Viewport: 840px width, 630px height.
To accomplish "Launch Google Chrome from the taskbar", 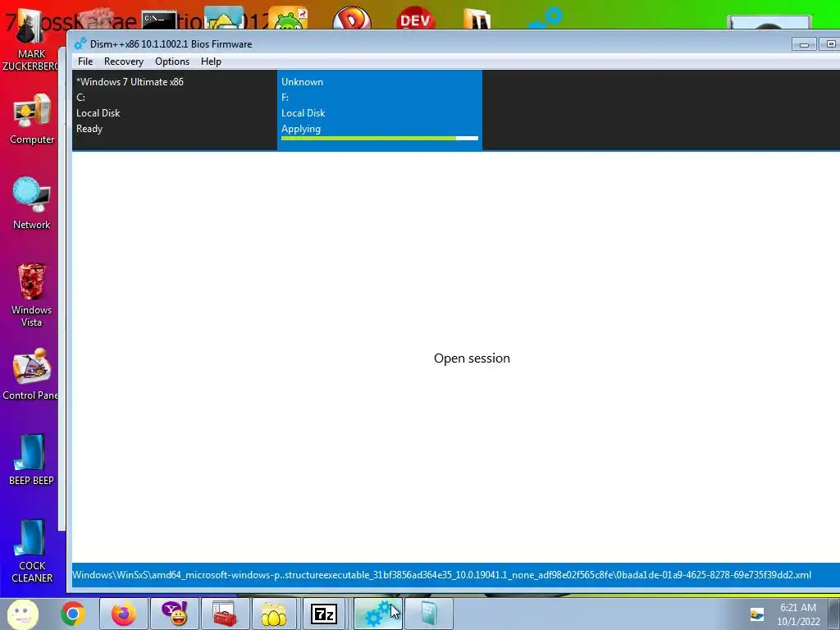I will click(72, 614).
